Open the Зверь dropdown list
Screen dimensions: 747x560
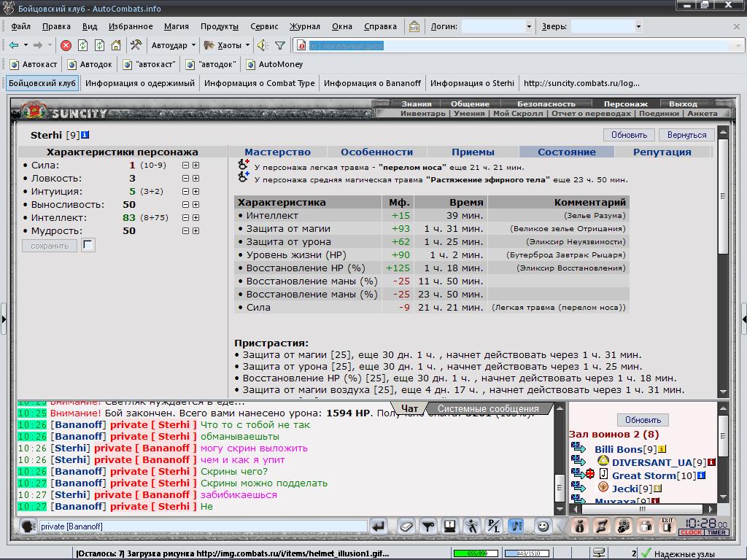[638, 27]
